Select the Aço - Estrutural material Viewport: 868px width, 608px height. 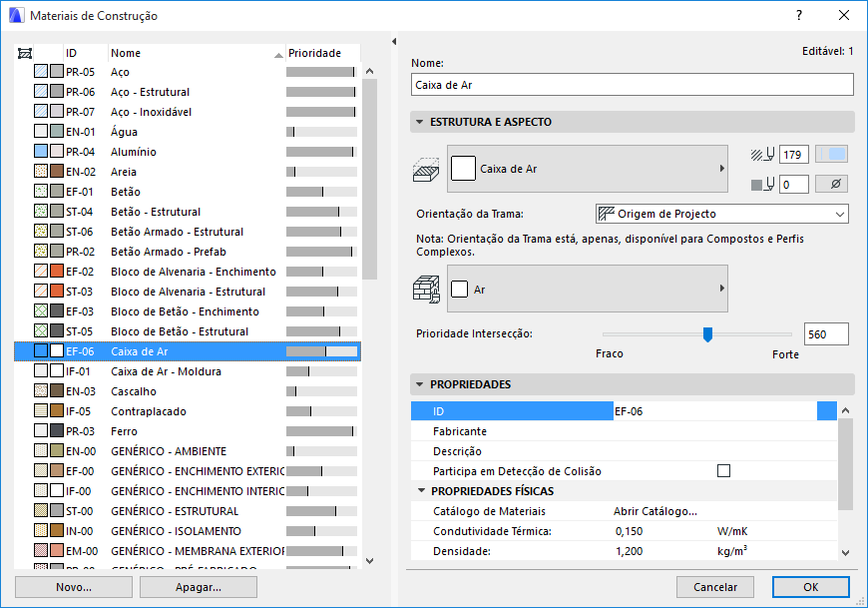coord(188,92)
